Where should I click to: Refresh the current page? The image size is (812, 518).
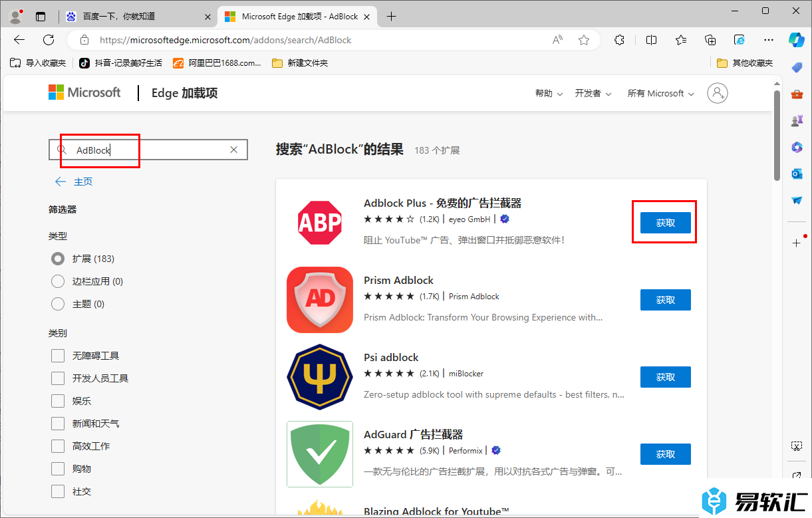(x=49, y=40)
